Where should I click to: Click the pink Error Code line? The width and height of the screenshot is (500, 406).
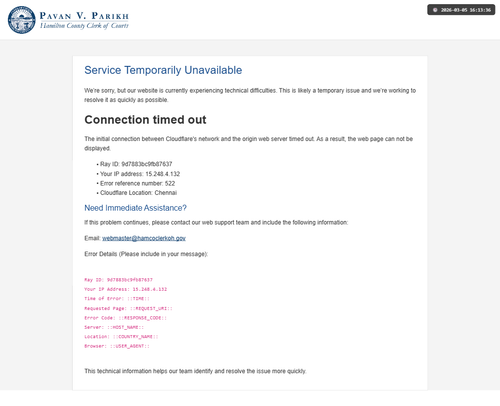tap(125, 318)
